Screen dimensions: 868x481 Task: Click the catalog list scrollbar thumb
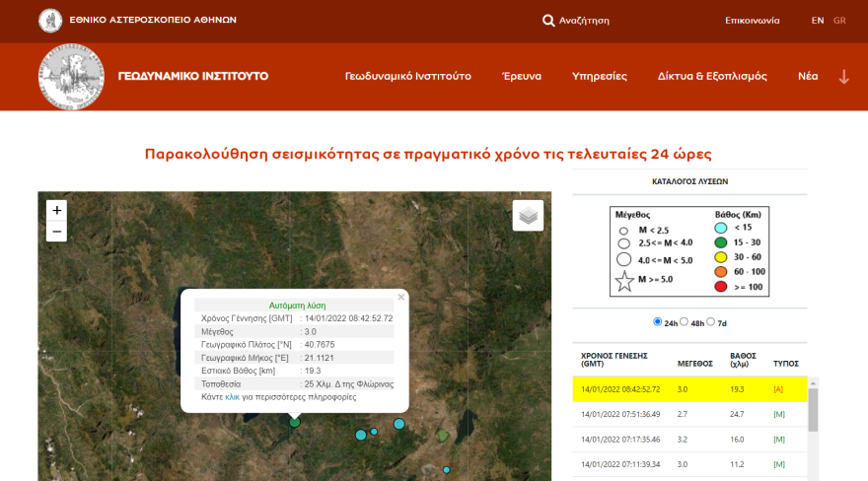(813, 410)
